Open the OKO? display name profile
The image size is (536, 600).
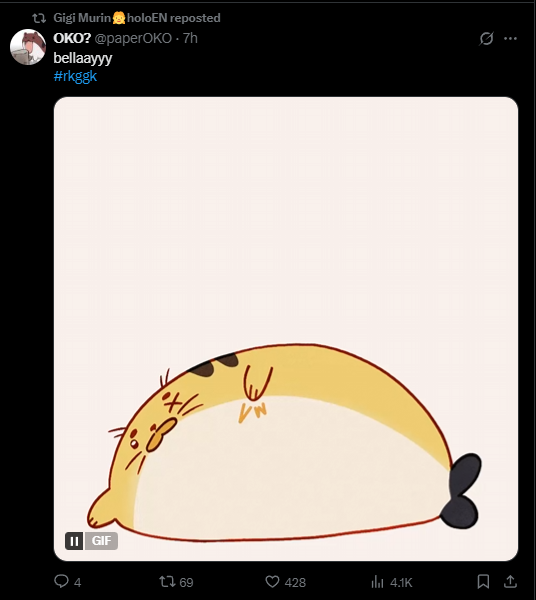72,38
